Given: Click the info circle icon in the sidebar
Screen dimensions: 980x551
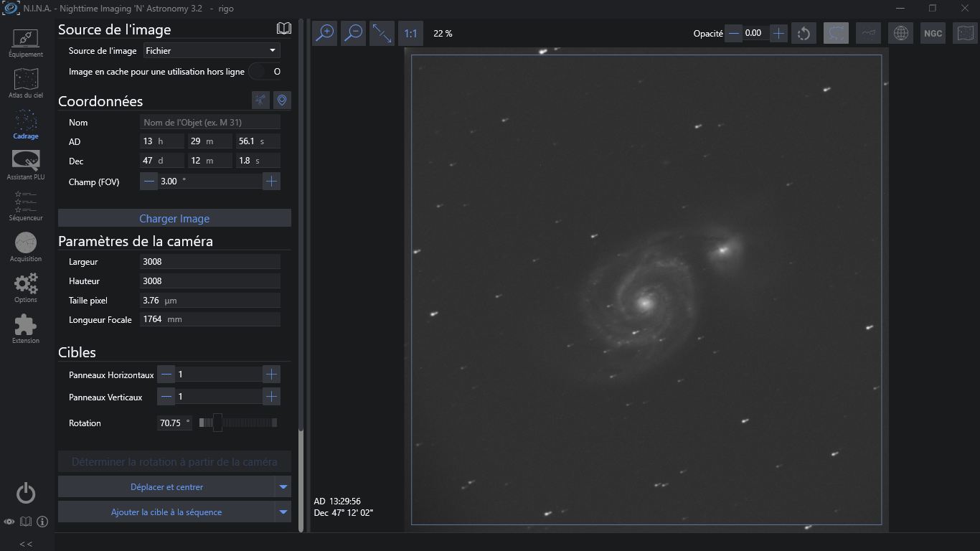Looking at the screenshot, I should coord(42,522).
